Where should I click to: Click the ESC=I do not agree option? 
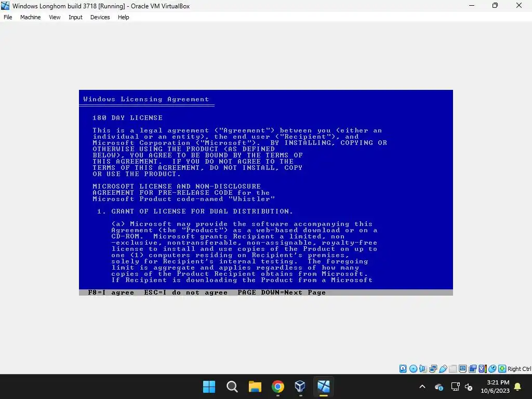point(186,292)
